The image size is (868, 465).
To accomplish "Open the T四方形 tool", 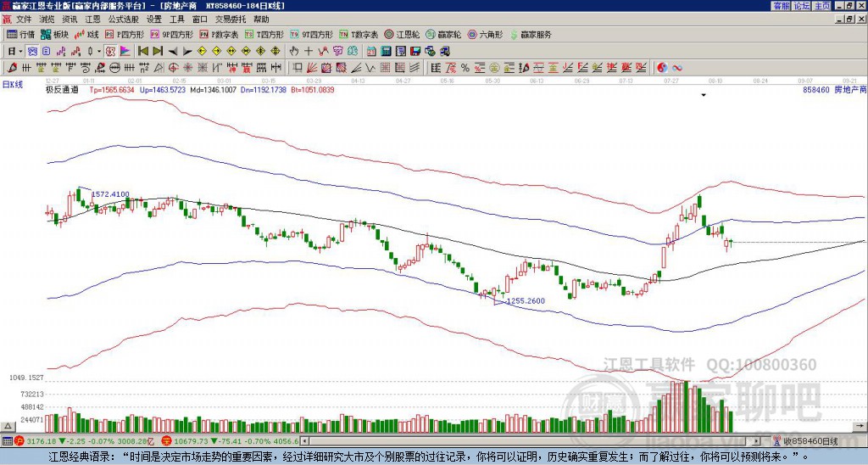I will click(264, 34).
